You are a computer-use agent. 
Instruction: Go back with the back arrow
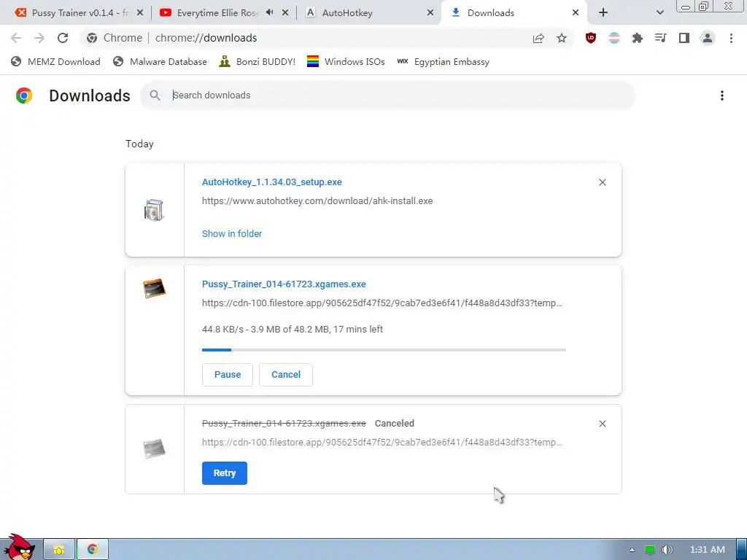(16, 38)
